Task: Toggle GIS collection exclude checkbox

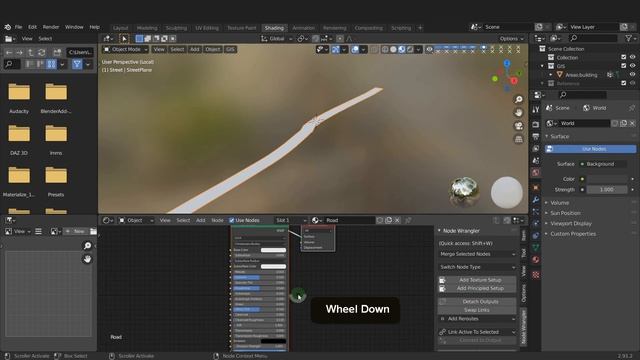Action: tap(623, 66)
